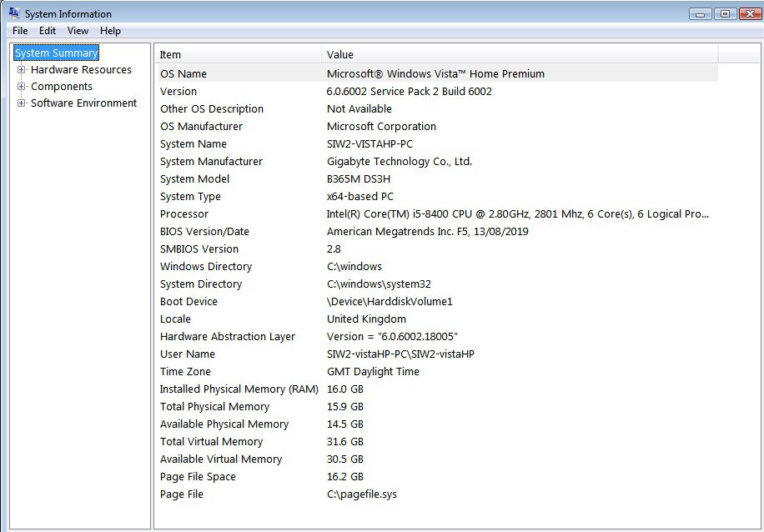This screenshot has width=764, height=532.
Task: Click the American Megatrends Inc. F5 value
Action: pyautogui.click(x=427, y=232)
